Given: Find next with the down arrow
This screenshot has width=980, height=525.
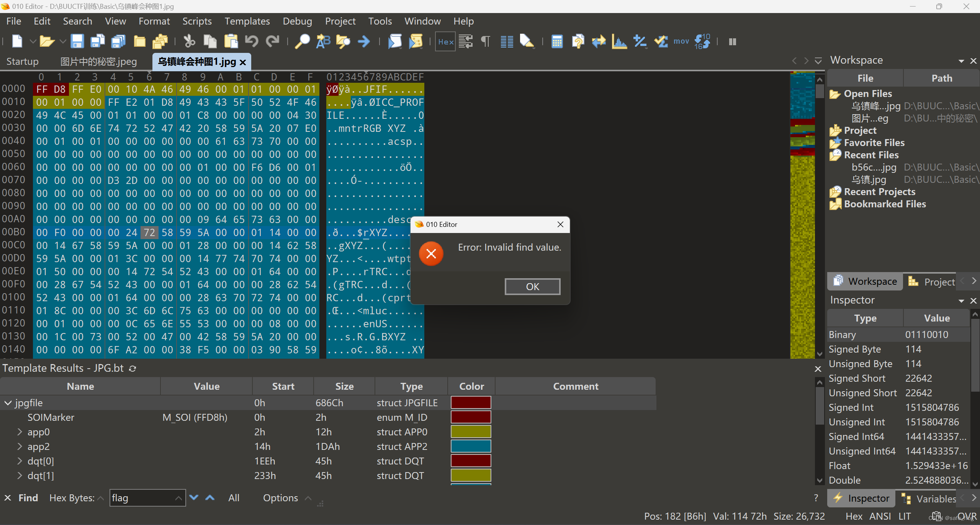Looking at the screenshot, I should click(x=194, y=498).
